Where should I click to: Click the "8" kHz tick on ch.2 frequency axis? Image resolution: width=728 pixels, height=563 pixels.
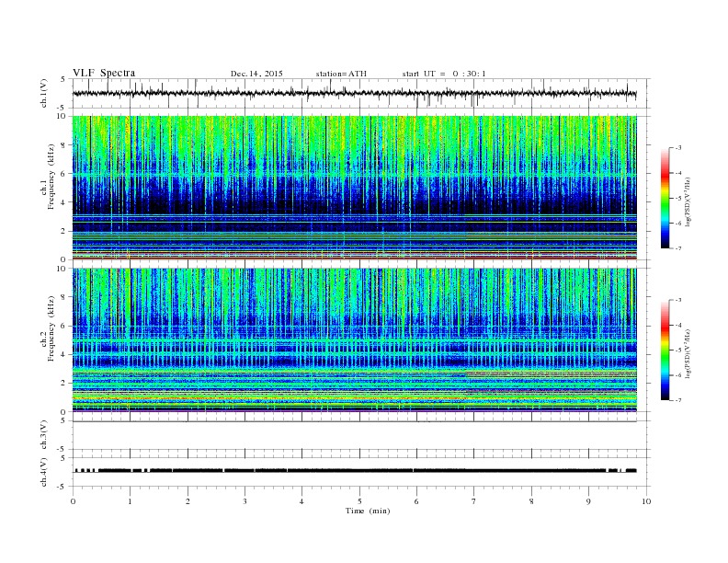click(x=63, y=297)
